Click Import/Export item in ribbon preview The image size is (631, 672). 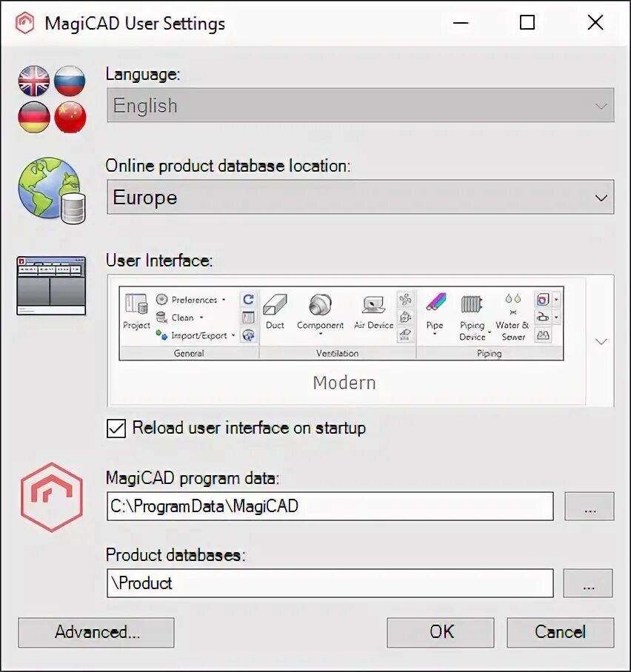[x=196, y=335]
